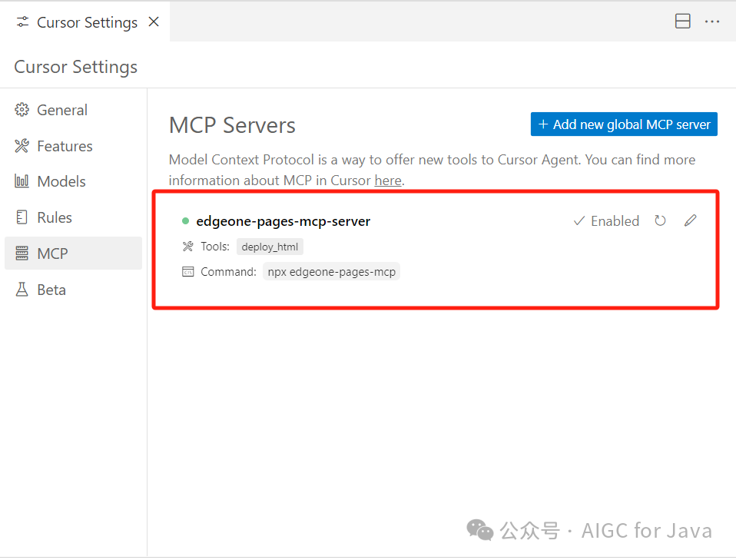Click the npx edgeone-pages-mcp command chip
The height and width of the screenshot is (560, 736).
331,272
